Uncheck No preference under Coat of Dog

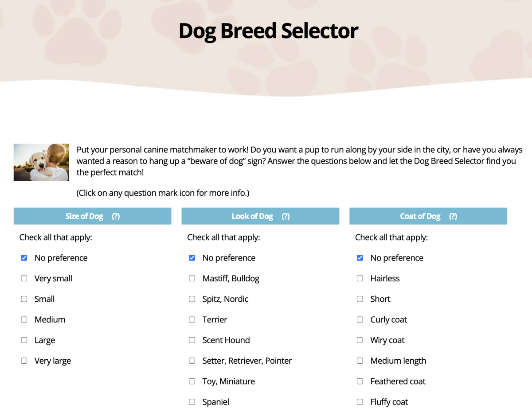(x=360, y=258)
